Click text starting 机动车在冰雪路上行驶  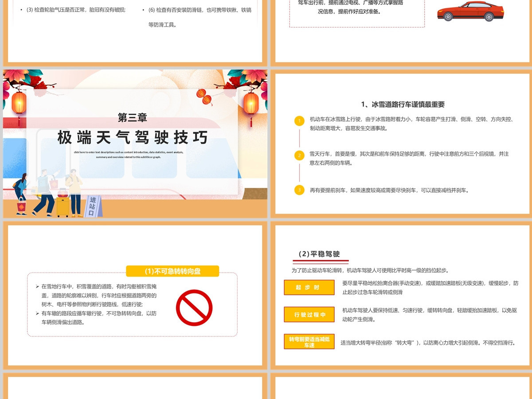412,124
